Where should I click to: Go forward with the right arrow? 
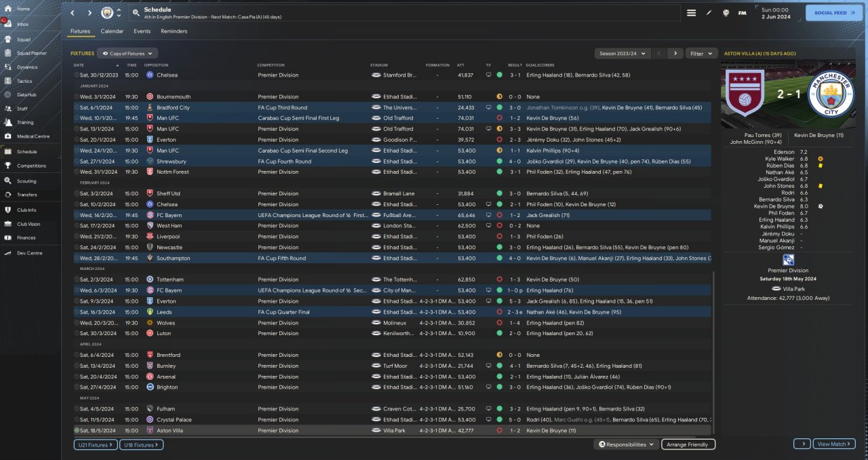click(x=90, y=13)
